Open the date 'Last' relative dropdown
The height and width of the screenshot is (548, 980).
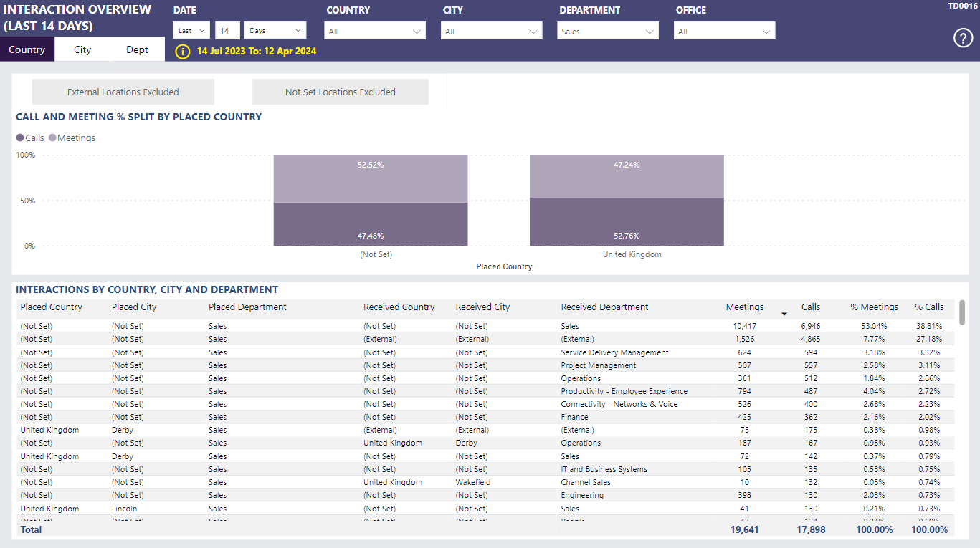(191, 31)
